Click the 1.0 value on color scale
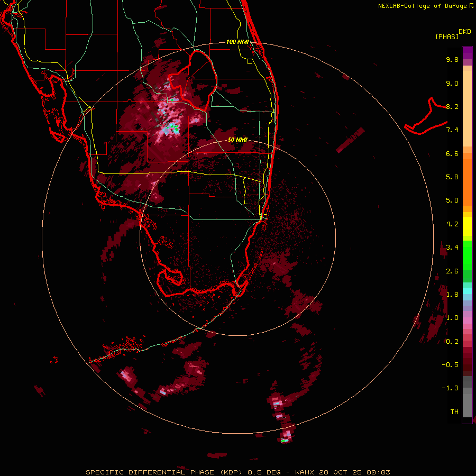Viewport: 476px width, 476px height. [452, 318]
